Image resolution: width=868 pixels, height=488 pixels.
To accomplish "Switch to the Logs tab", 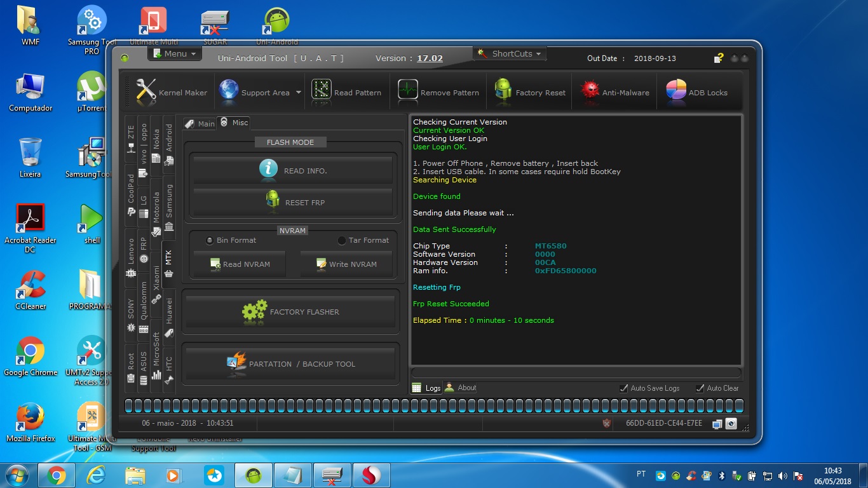I will (426, 388).
